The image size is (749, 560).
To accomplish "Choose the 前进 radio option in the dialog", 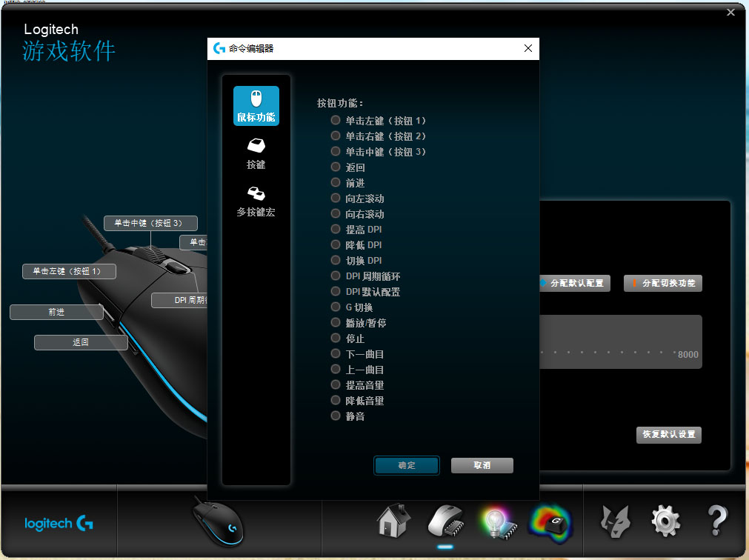I will pos(336,182).
